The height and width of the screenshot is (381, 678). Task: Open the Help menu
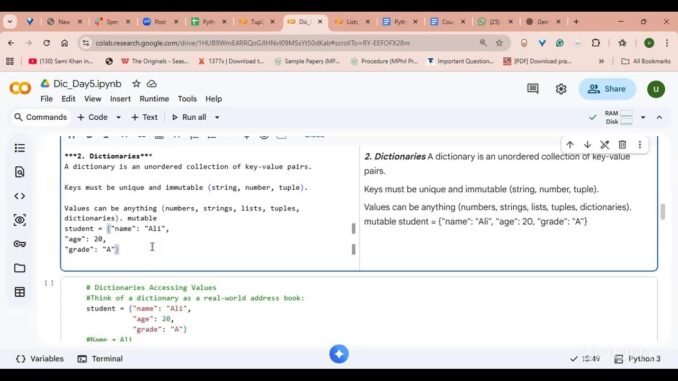pyautogui.click(x=214, y=99)
